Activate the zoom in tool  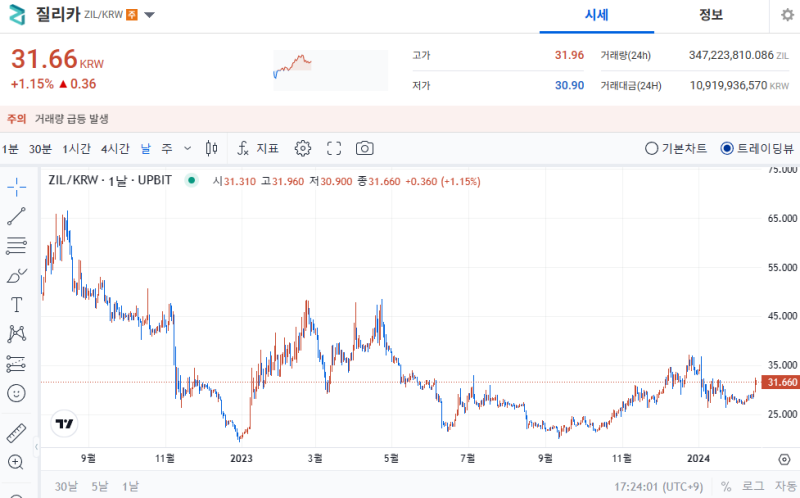point(16,462)
